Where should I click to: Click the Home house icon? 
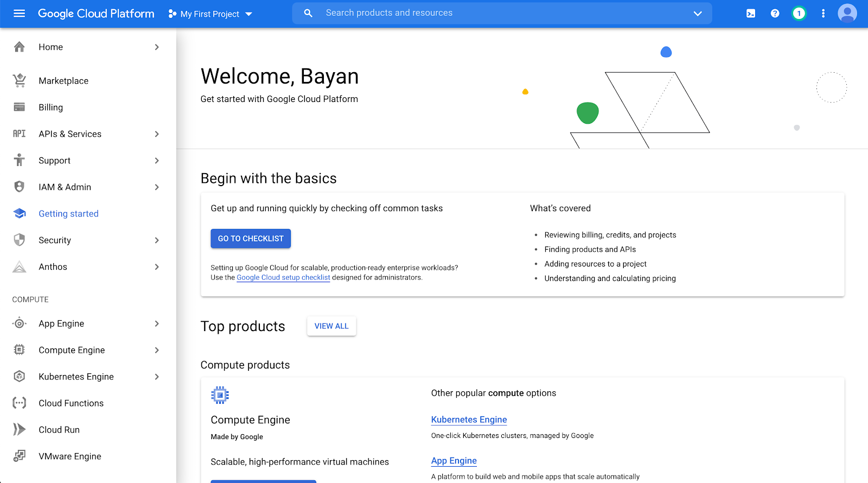[x=20, y=47]
